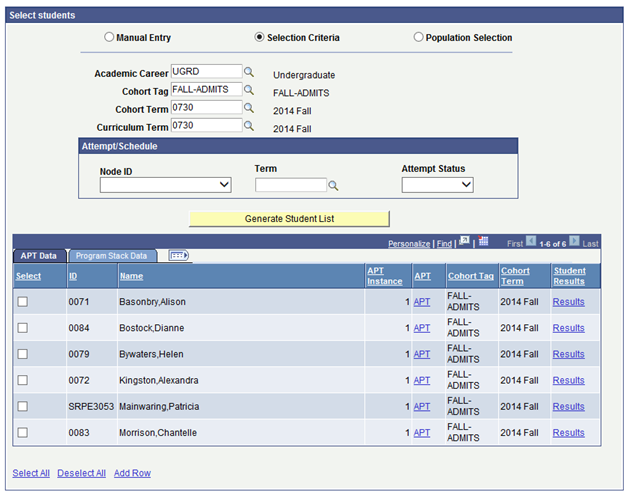
Task: Click the Attempt/Schedule Term input field
Action: pos(291,185)
